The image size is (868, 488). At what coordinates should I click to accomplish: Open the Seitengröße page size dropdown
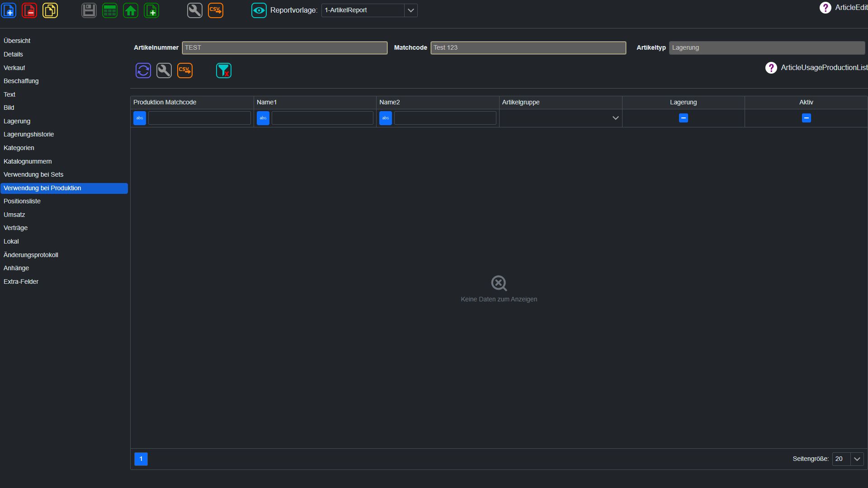(x=857, y=459)
